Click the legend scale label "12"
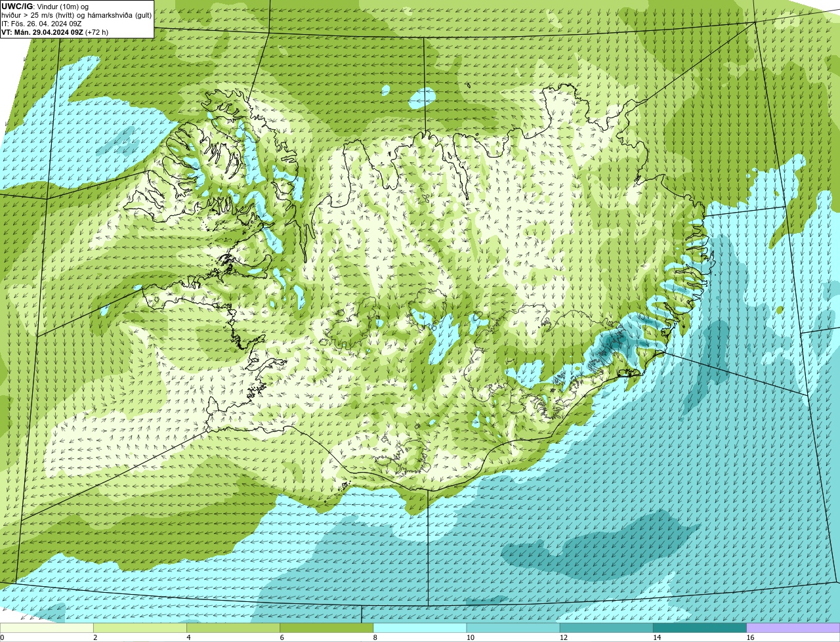 point(563,637)
